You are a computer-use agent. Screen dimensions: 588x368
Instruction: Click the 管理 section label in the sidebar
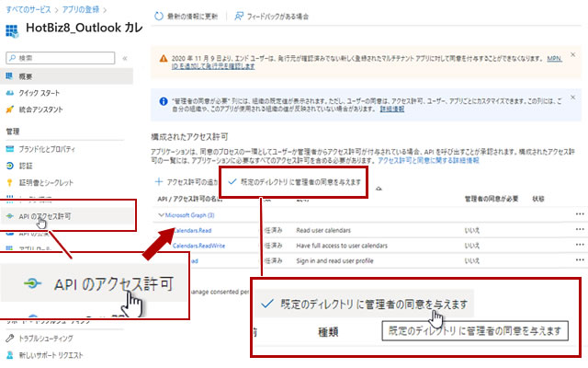(12, 131)
